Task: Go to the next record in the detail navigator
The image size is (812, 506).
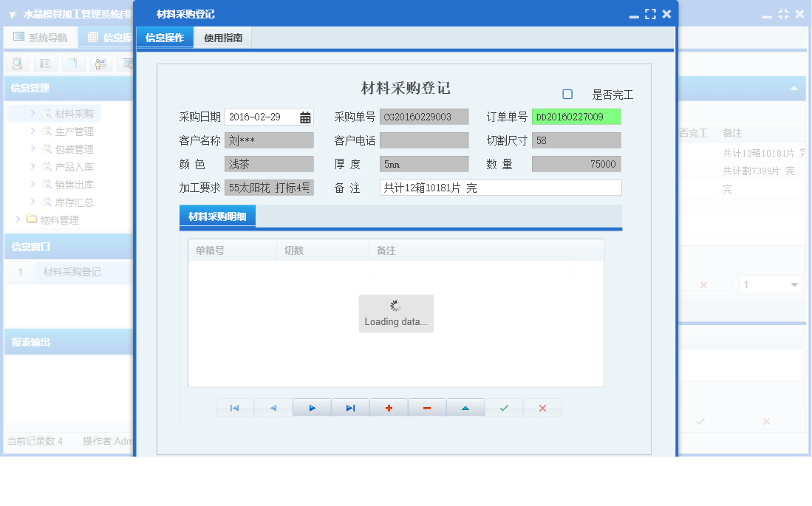Action: tap(312, 407)
